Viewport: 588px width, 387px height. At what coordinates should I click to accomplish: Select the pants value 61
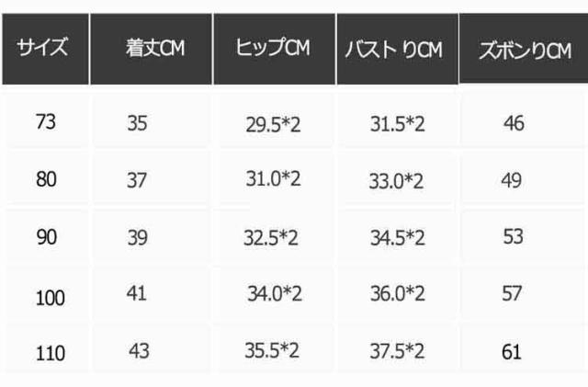(512, 352)
